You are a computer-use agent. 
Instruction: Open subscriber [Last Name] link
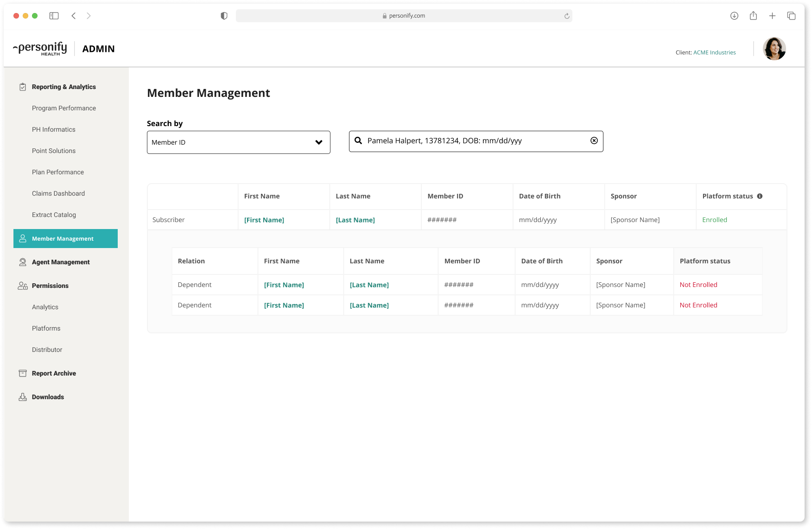(355, 220)
